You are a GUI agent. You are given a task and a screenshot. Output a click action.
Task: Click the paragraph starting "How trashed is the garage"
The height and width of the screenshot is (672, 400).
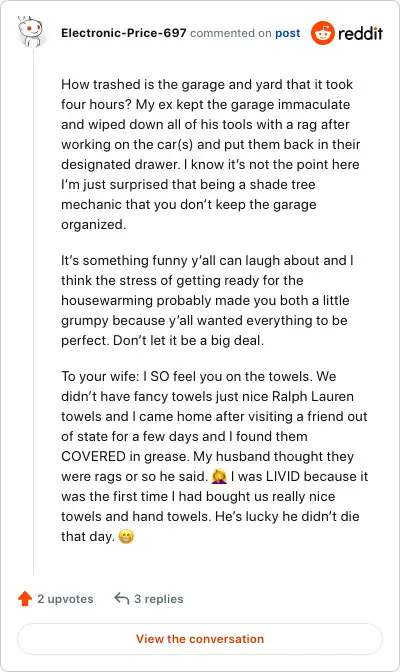(x=211, y=154)
